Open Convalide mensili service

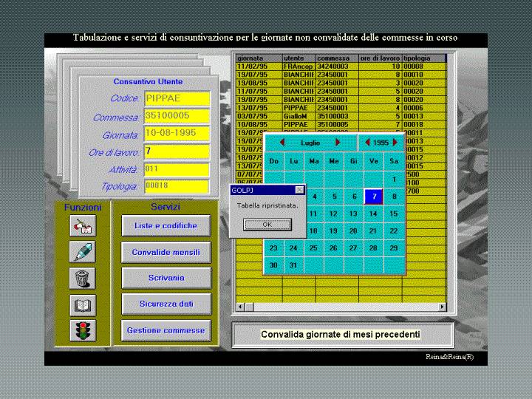pyautogui.click(x=166, y=252)
